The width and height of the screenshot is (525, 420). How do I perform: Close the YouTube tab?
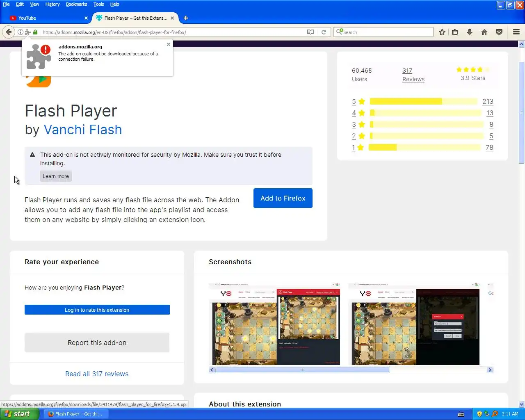[86, 18]
